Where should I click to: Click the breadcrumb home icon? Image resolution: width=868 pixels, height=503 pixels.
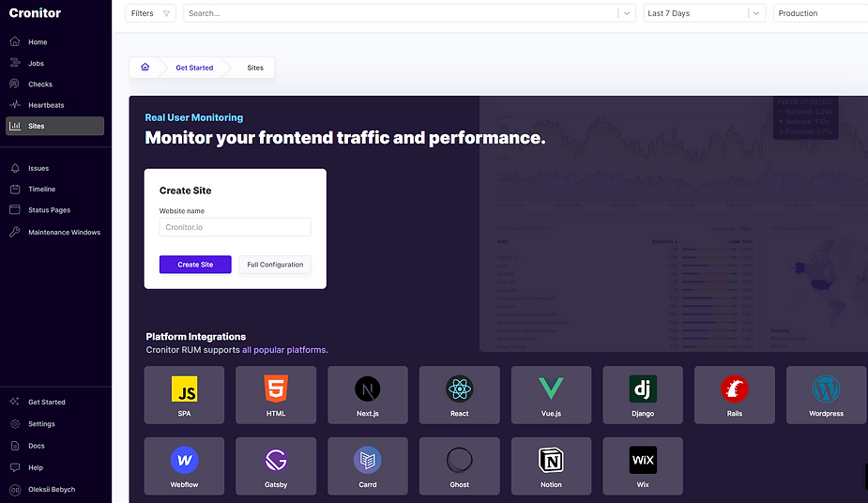[x=145, y=67]
